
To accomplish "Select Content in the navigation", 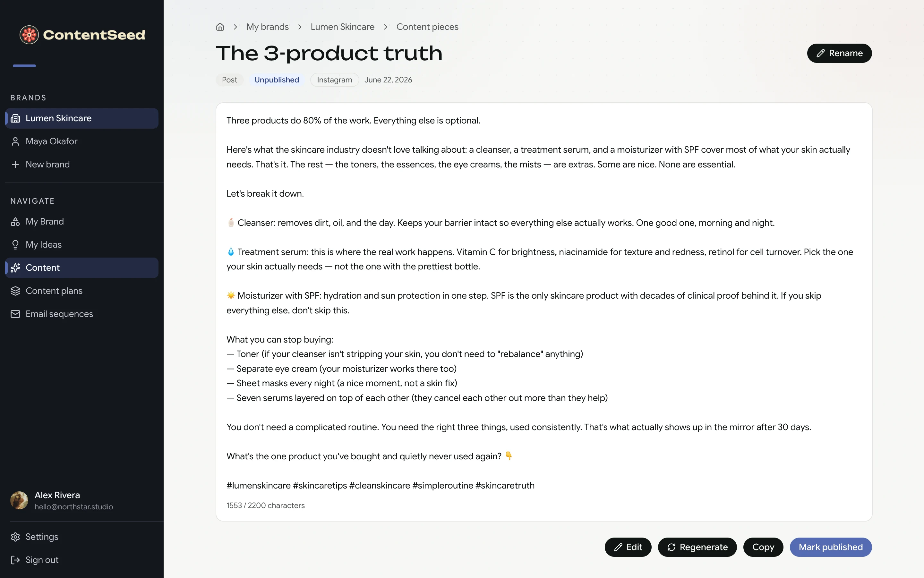I will (82, 268).
